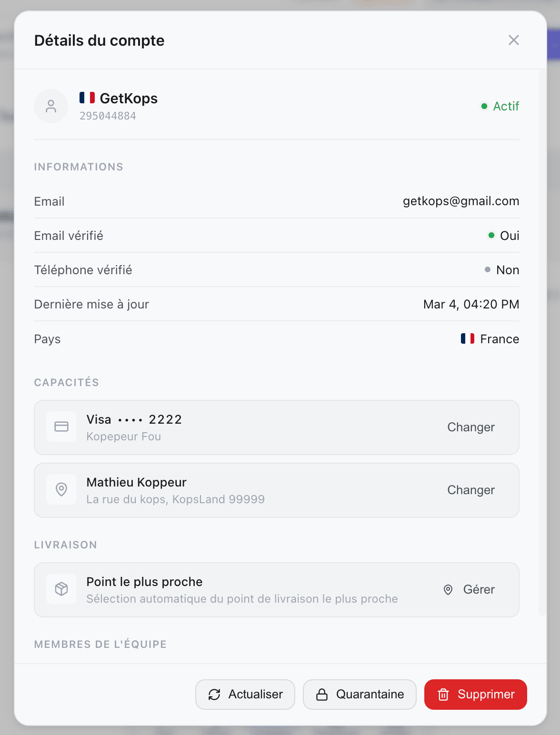
Task: Put the account in Quarantaine
Action: pyautogui.click(x=360, y=695)
